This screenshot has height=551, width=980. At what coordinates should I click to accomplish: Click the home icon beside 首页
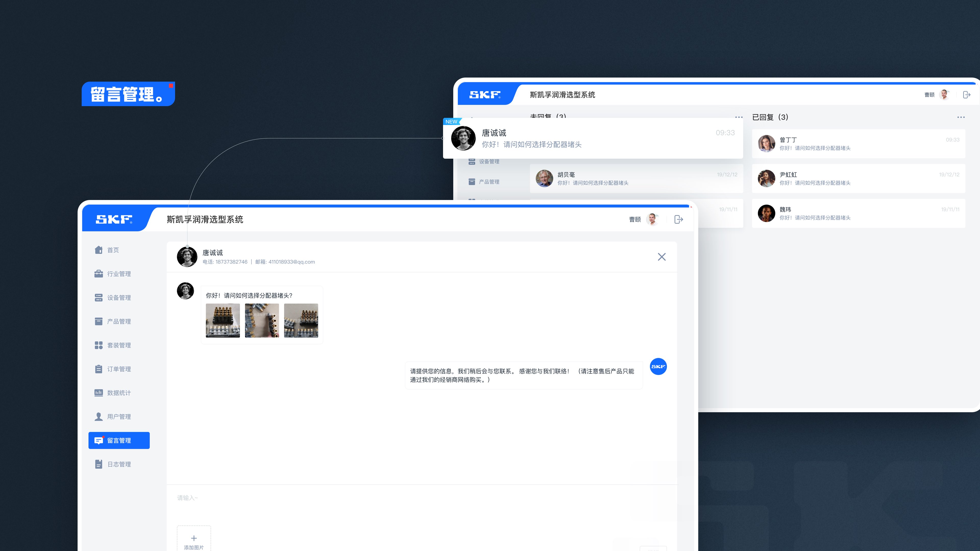[99, 250]
